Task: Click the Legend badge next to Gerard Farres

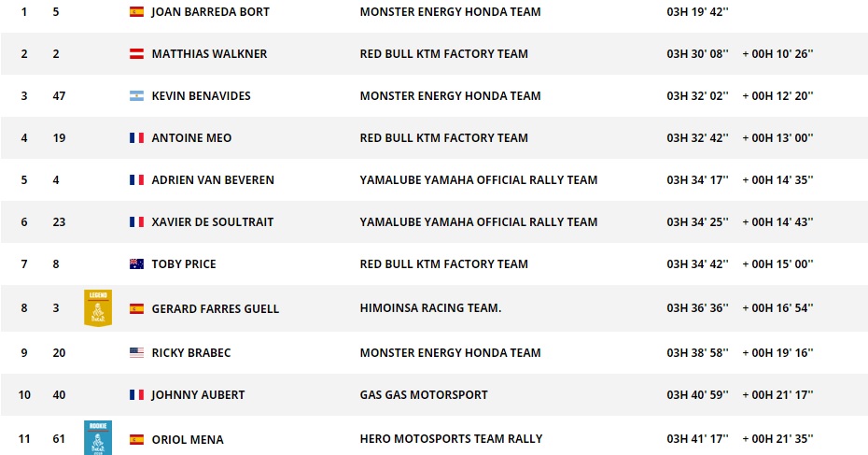Action: coord(98,307)
